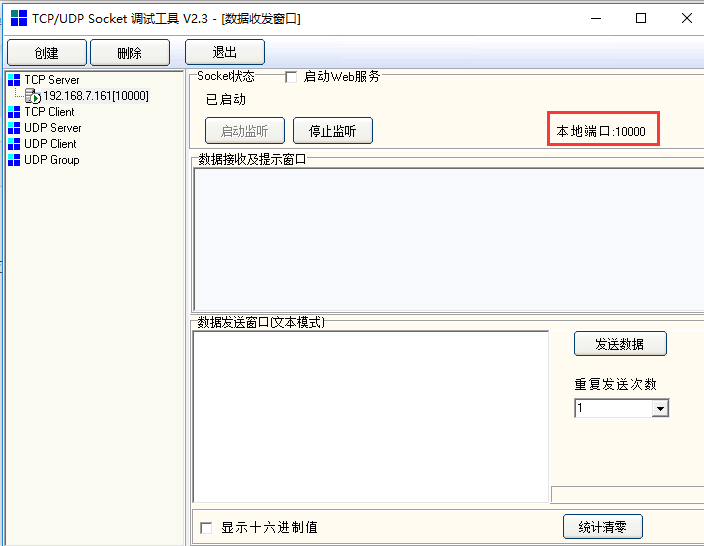The width and height of the screenshot is (704, 546).
Task: Tick the 显示十六进制值 checkbox
Action: pos(206,528)
